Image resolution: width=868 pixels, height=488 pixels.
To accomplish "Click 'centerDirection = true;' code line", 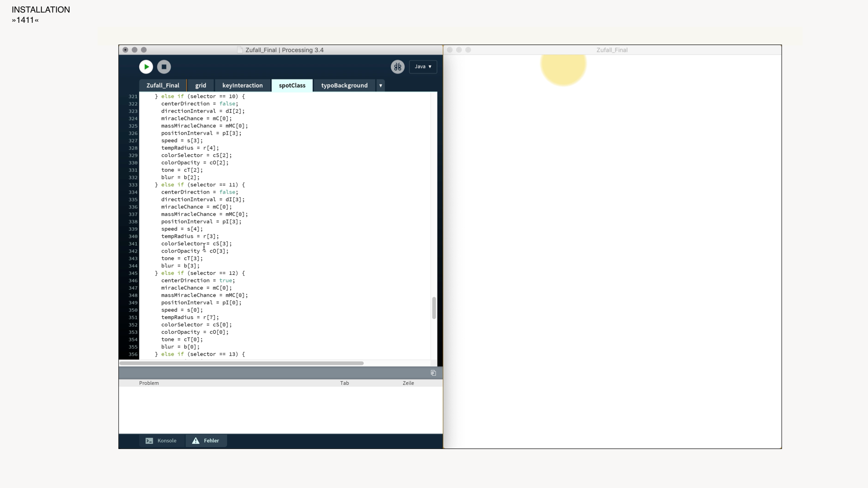I will tap(198, 280).
